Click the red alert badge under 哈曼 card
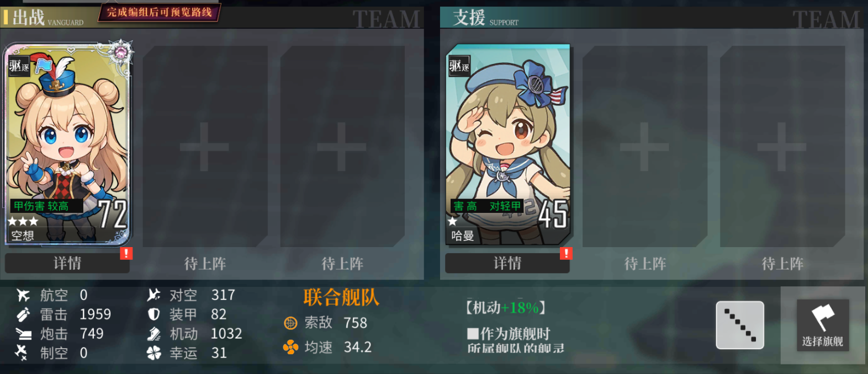The image size is (868, 374). pos(566,253)
